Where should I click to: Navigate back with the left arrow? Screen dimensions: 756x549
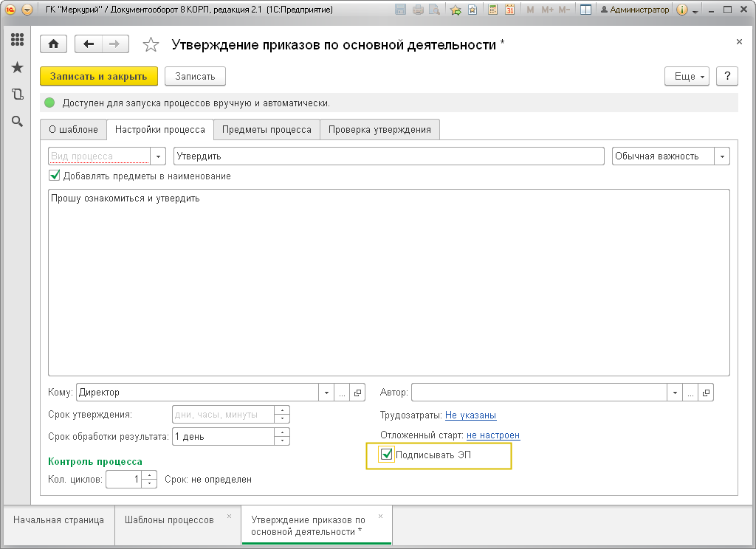coord(89,44)
